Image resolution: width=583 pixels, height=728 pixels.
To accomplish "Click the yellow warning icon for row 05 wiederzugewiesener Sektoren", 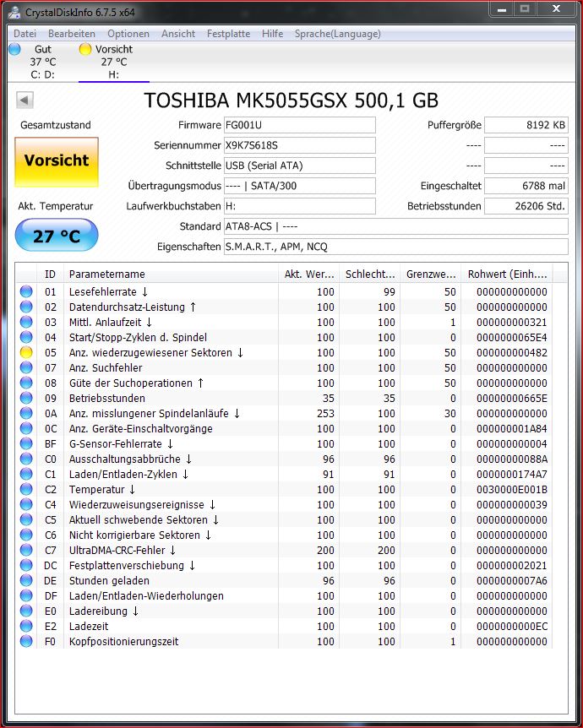I will pyautogui.click(x=26, y=352).
